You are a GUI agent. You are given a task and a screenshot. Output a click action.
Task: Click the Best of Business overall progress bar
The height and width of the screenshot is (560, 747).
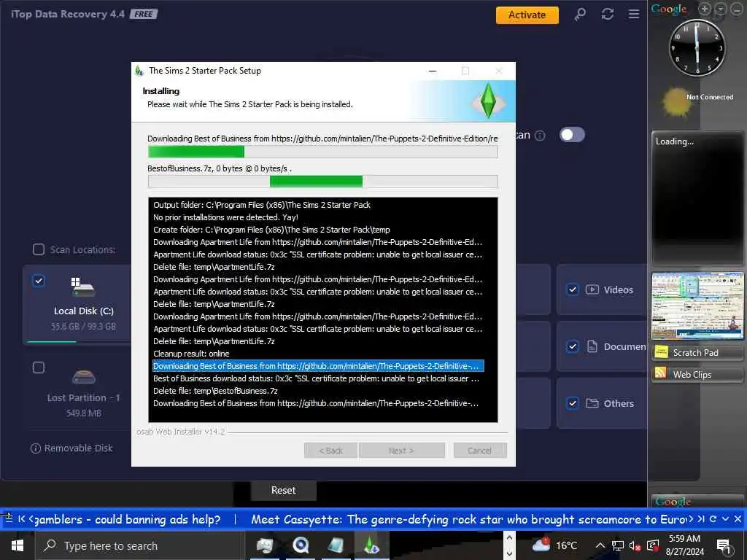pos(323,152)
